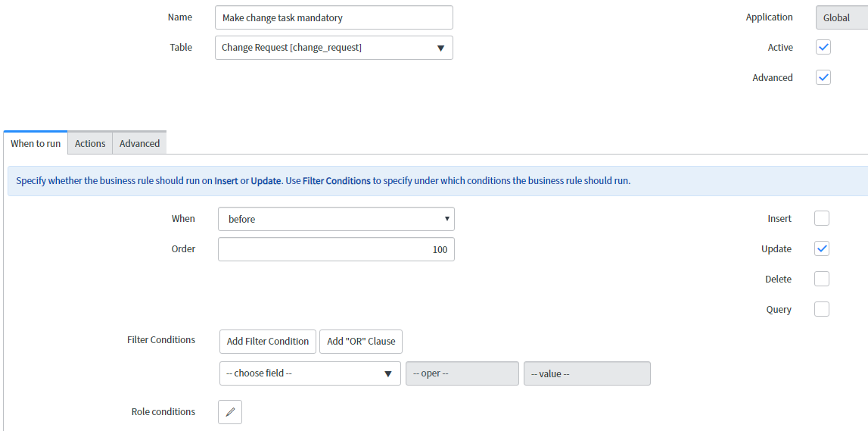Open the Table dropdown for Change Request
Image resolution: width=868 pixels, height=431 pixels.
(x=334, y=48)
